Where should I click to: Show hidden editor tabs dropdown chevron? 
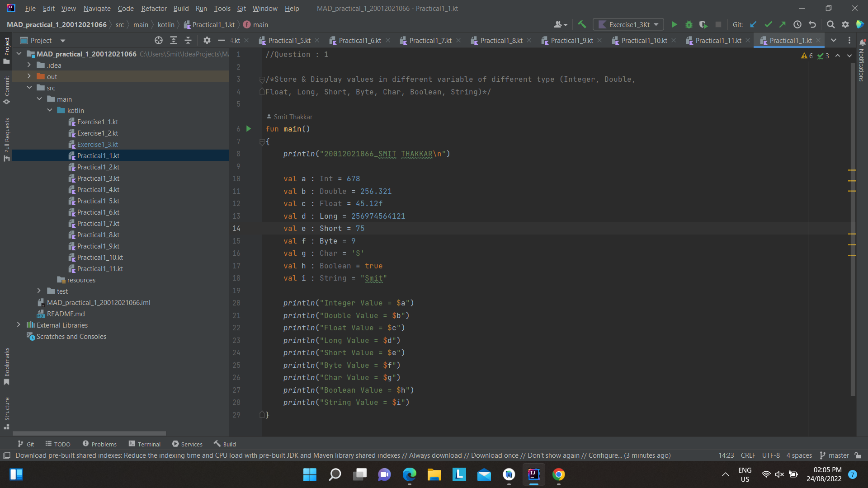(x=834, y=41)
